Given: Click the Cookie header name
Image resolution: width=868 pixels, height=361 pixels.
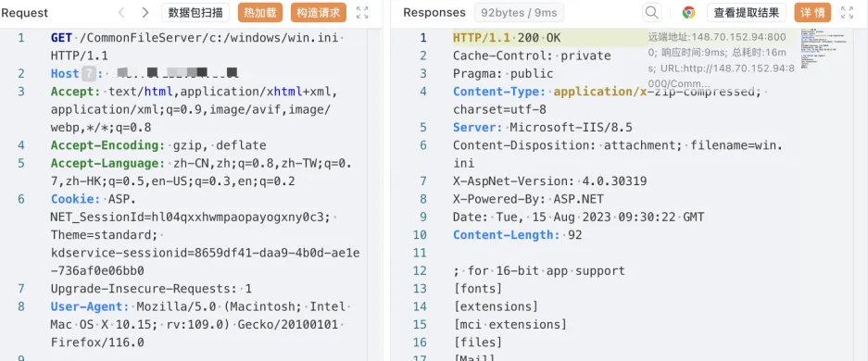Looking at the screenshot, I should point(75,199).
